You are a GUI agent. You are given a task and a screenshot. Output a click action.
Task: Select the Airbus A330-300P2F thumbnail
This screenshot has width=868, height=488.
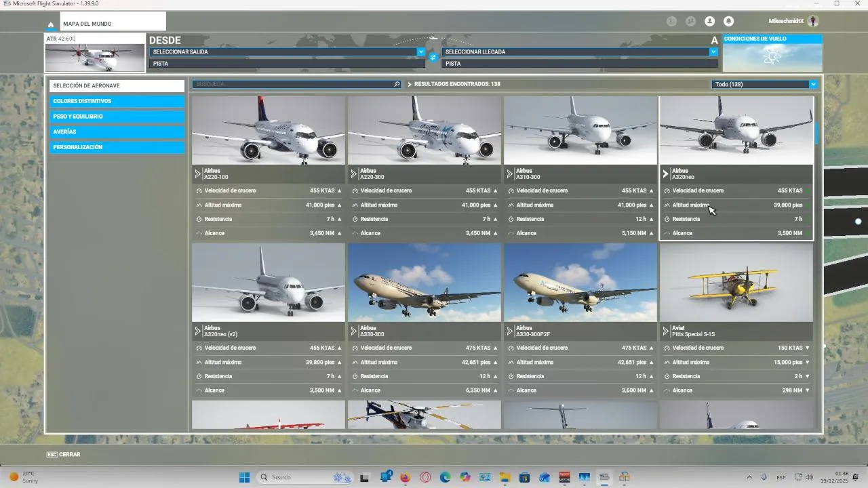click(580, 283)
